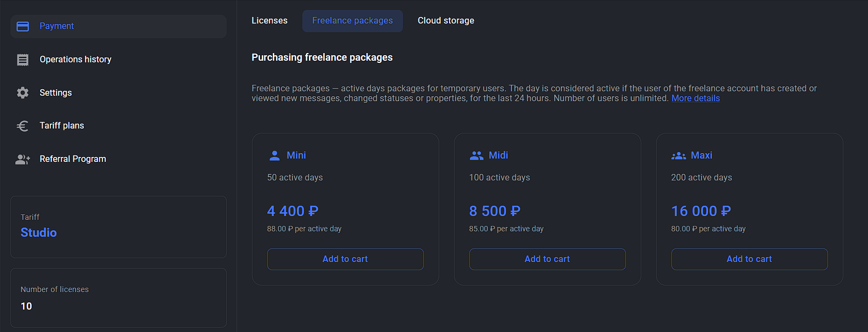Open the Payment sidebar item
Image resolution: width=868 pixels, height=332 pixels.
click(x=118, y=26)
